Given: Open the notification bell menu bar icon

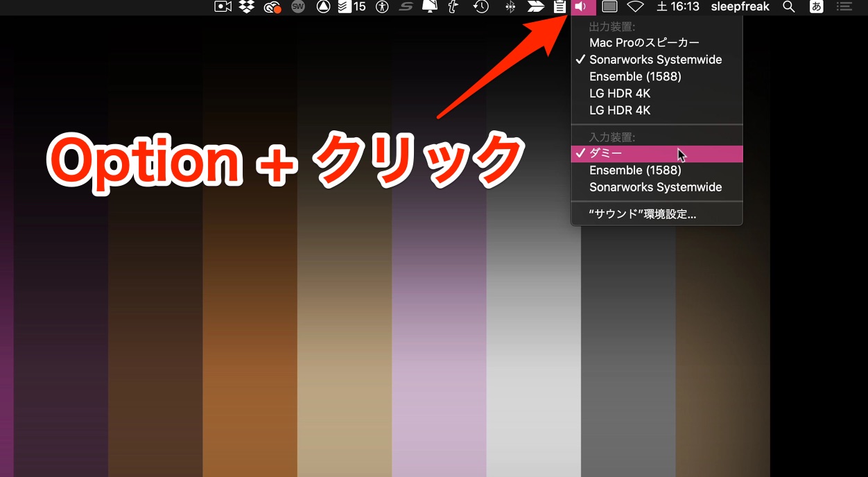Looking at the screenshot, I should (x=430, y=7).
